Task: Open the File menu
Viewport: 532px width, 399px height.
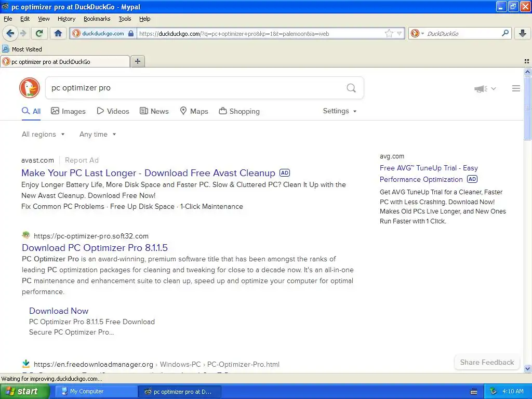Action: pyautogui.click(x=8, y=19)
